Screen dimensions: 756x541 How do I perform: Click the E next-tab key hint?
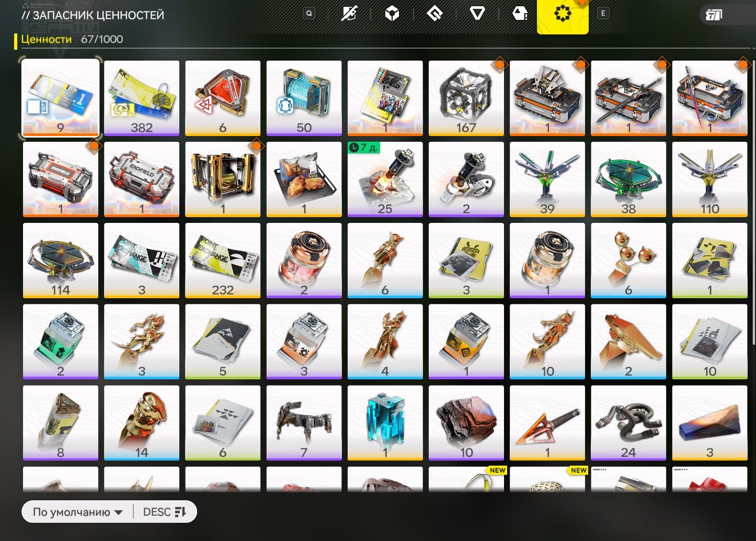[x=603, y=14]
